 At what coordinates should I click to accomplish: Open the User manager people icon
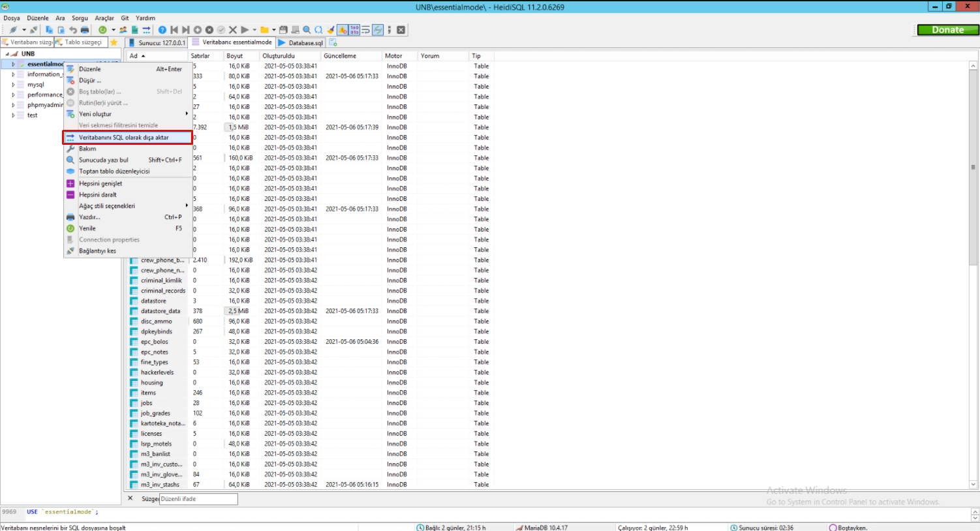click(x=123, y=30)
